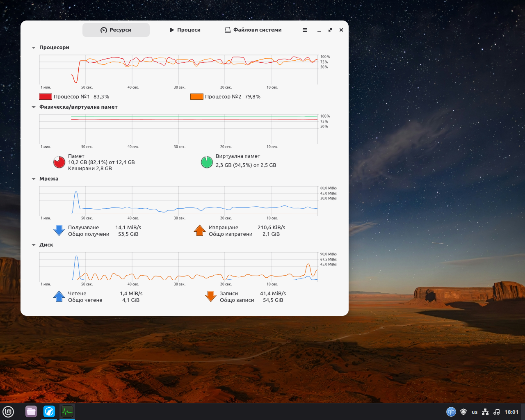This screenshot has height=420, width=525.
Task: Open the blue browser icon in taskbar
Action: [x=49, y=411]
